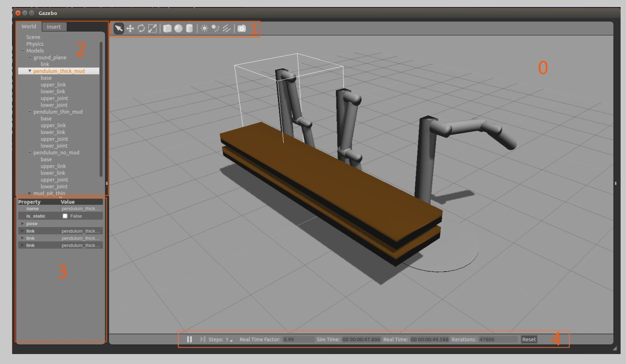Select upper_joint under pendulum_no_mud
Viewport: 626px width, 364px height.
[x=54, y=180]
